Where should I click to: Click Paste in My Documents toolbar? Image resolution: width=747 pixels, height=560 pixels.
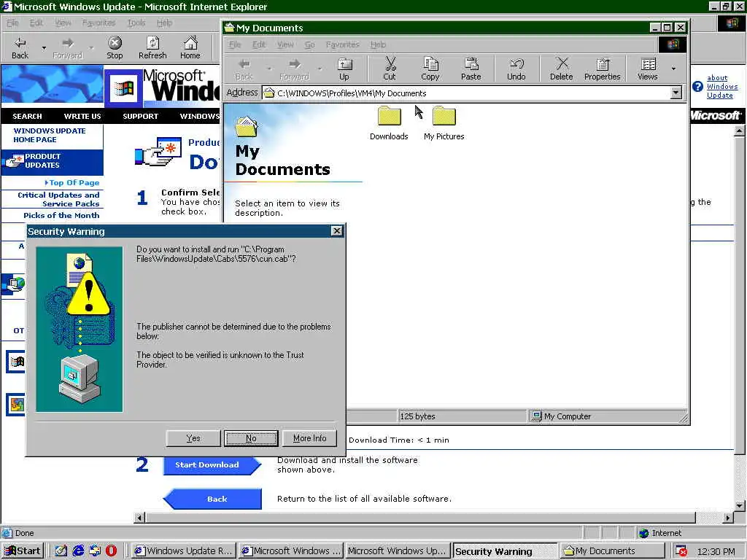click(x=471, y=69)
